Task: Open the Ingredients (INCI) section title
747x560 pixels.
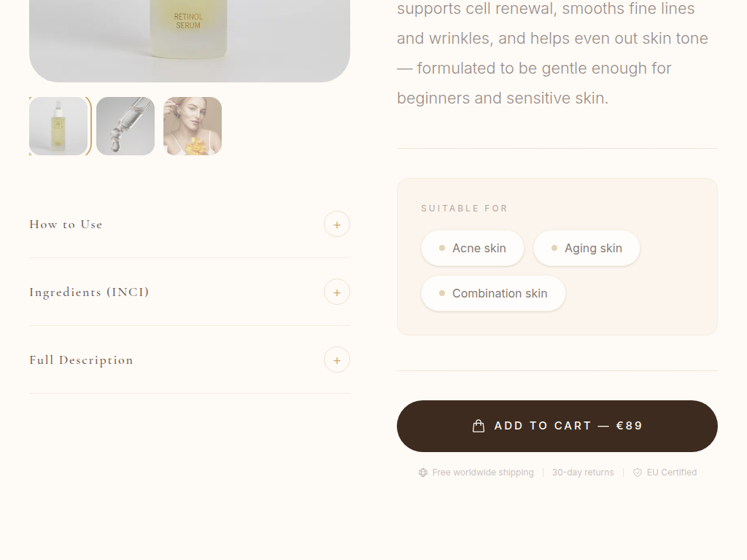Action: tap(89, 292)
